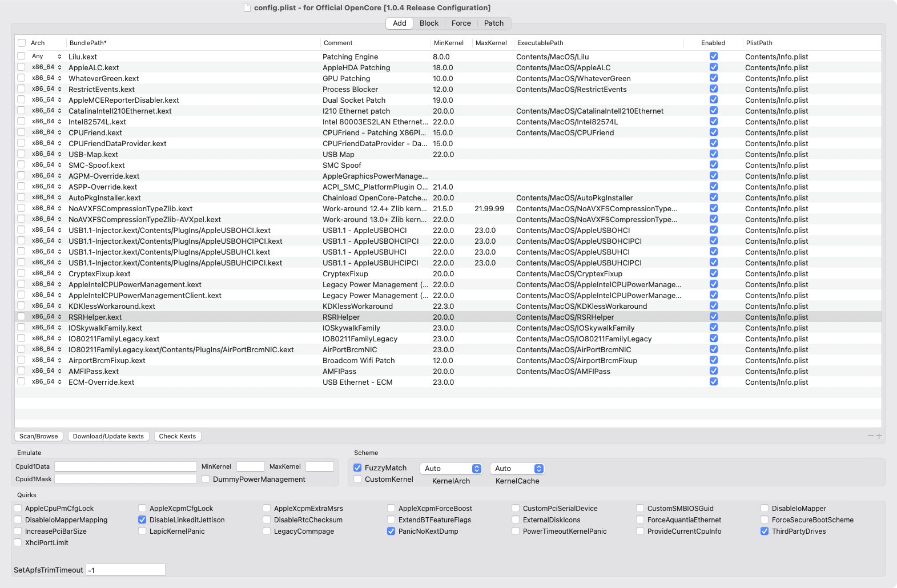This screenshot has width=897, height=588.
Task: Enable the AppleXcpmExtraMsrs quirk
Action: (x=267, y=509)
